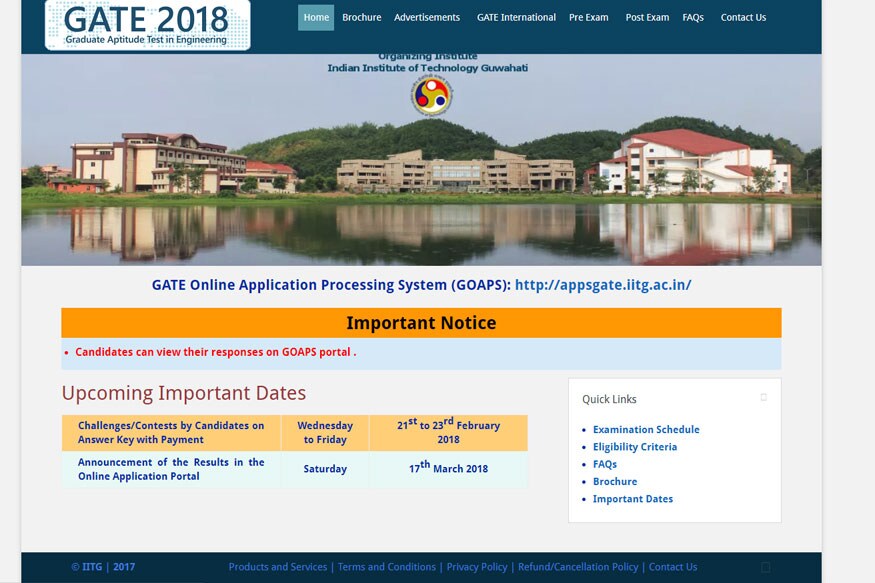Click the small icon in footer right
The height and width of the screenshot is (583, 875).
(766, 567)
